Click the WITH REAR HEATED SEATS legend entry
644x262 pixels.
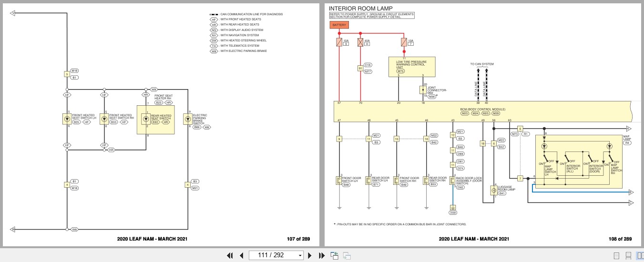pyautogui.click(x=235, y=25)
